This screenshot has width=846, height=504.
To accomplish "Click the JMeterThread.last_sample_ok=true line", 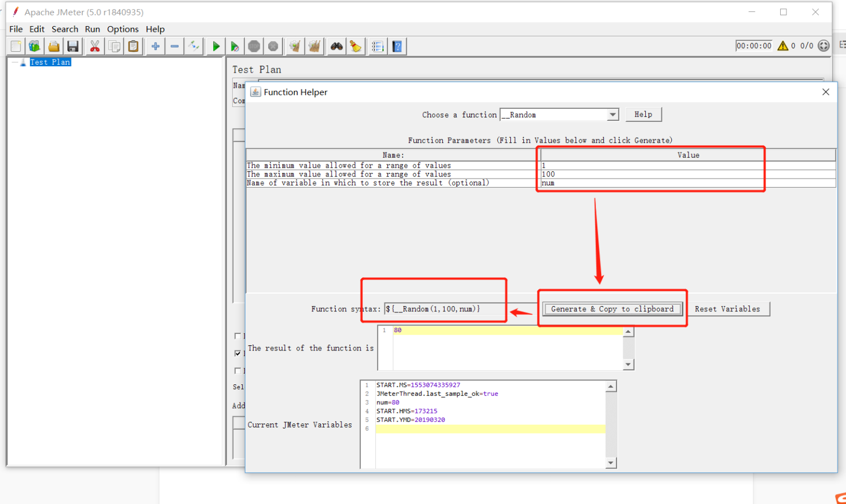I will coord(437,393).
